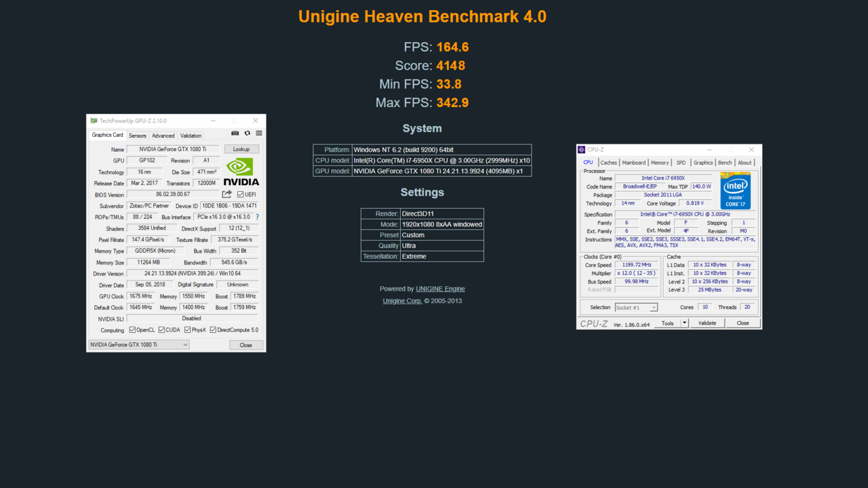Screen dimensions: 868x488
Task: Open the Advanced tab in GPU-Z
Action: point(163,136)
